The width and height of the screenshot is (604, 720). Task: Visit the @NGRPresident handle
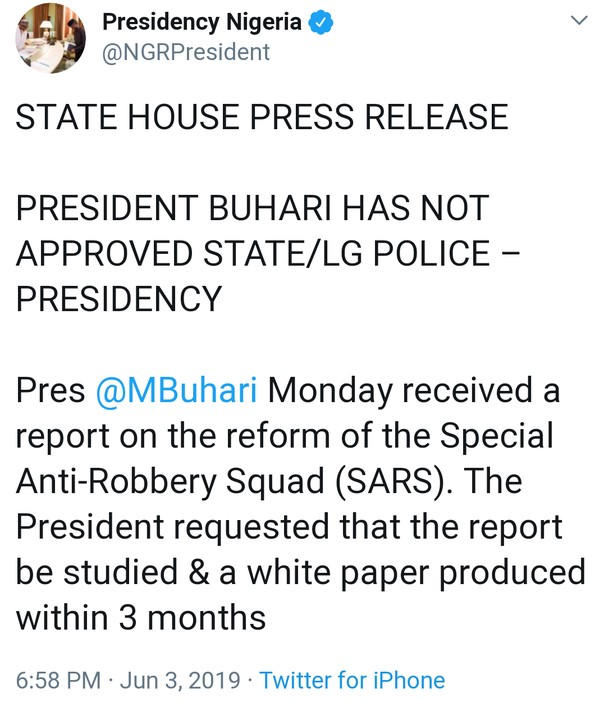coord(187,52)
